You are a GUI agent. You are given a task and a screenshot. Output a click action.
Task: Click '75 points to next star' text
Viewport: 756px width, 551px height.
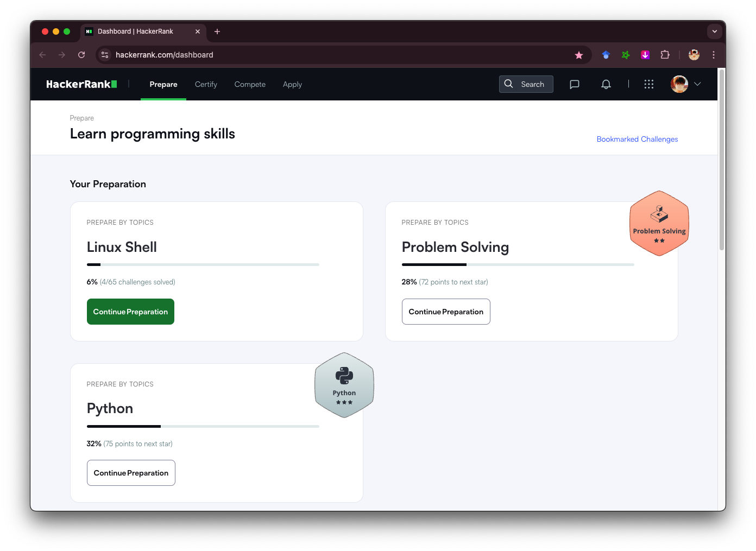click(x=138, y=444)
